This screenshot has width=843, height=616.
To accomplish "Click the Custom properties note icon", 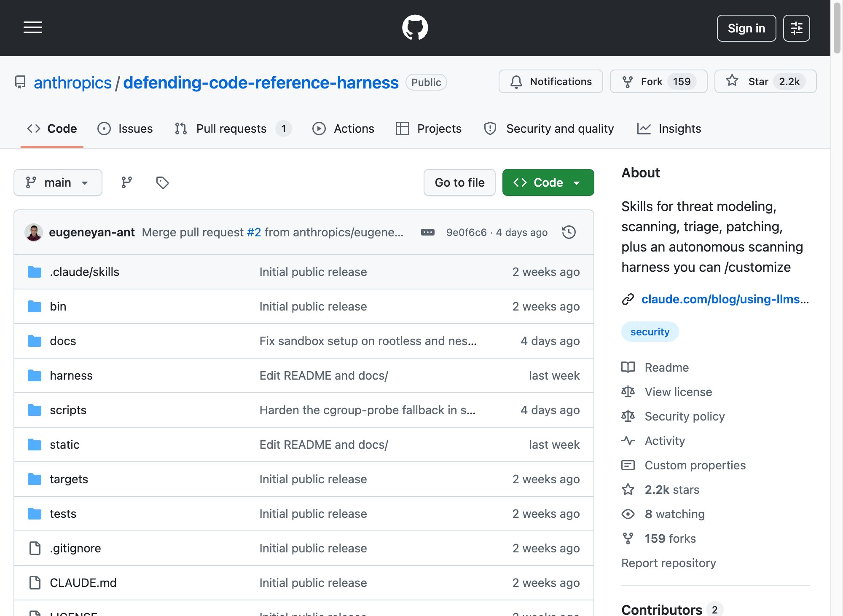I will coord(628,465).
